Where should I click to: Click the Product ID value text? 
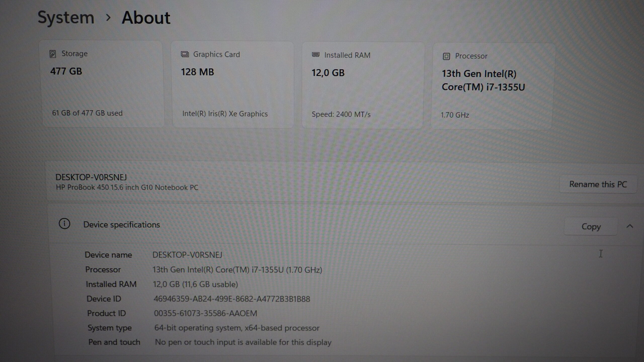206,313
